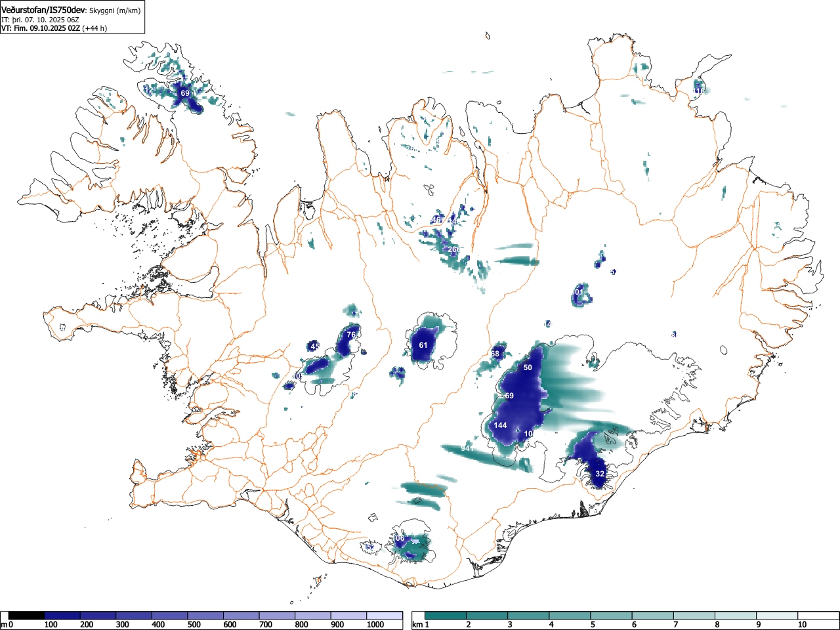Viewport: 840px width, 630px height.
Task: Click the 'VT: Fim. 09.10.2025 02Z' line
Action: click(41, 28)
